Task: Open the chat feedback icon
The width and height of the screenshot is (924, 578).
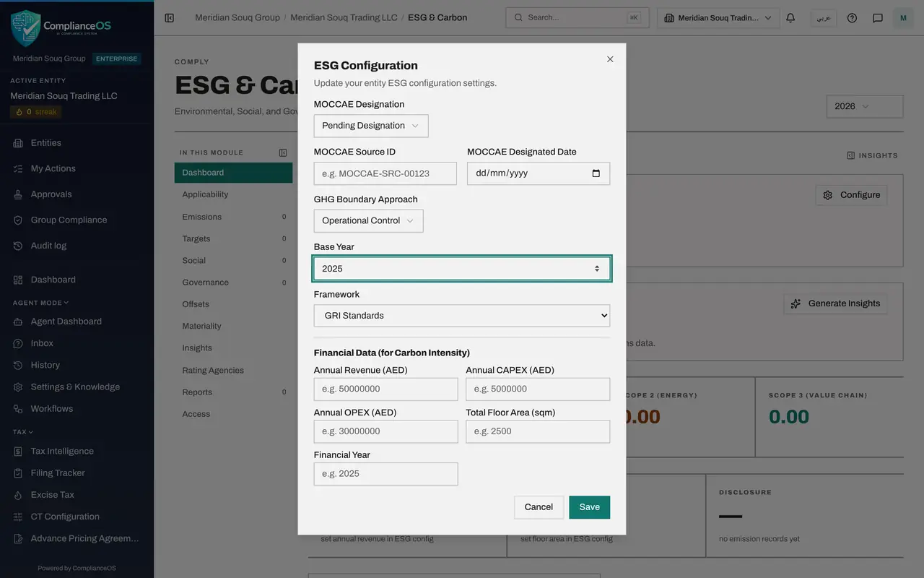Action: coord(878,17)
